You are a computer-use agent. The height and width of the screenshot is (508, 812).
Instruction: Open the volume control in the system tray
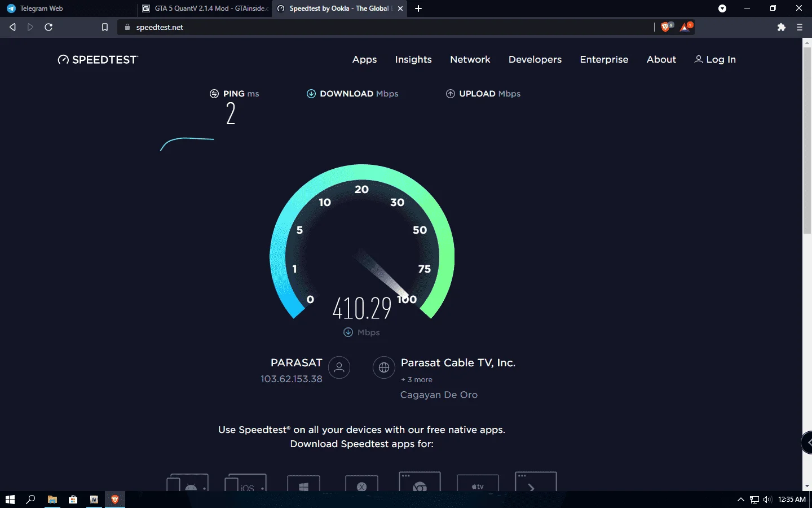(767, 500)
